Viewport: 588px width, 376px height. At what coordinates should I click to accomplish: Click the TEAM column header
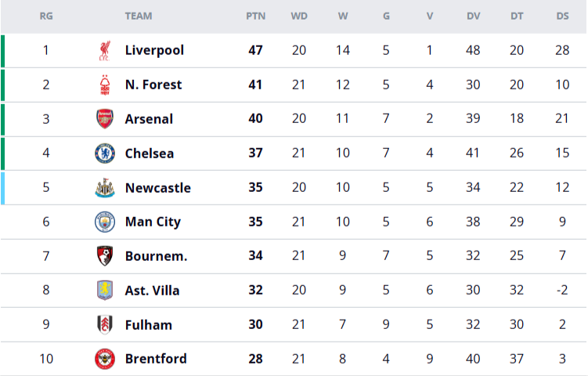point(139,16)
